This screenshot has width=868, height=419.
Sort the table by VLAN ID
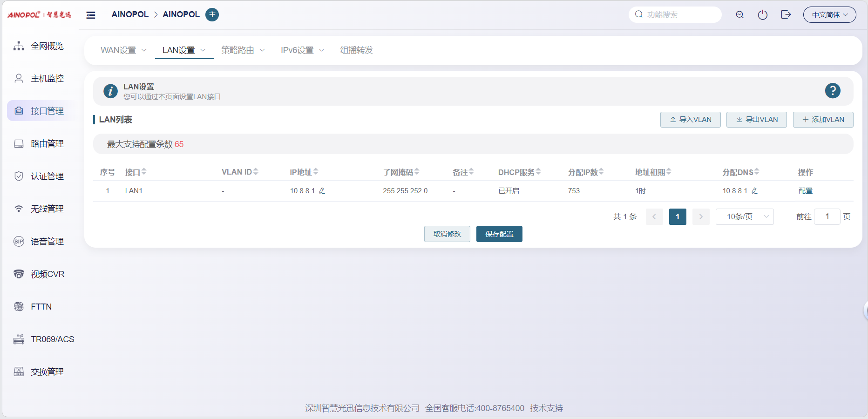point(256,172)
